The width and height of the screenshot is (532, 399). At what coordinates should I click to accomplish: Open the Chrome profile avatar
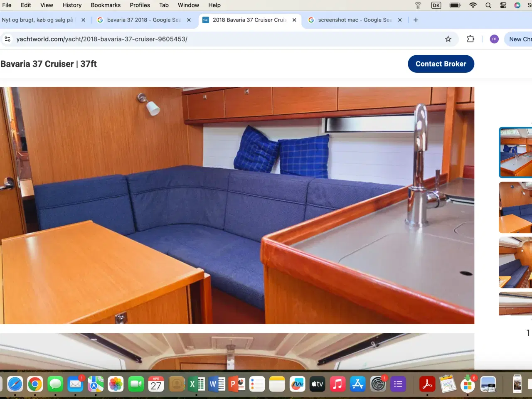tap(494, 39)
